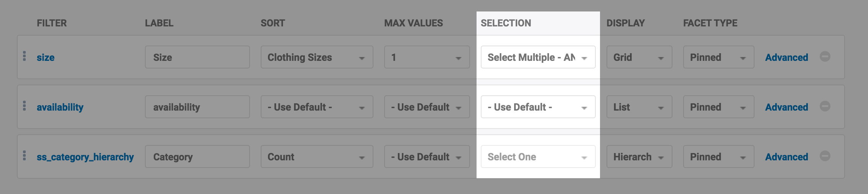
Task: Click the drag handle for size row
Action: click(25, 56)
